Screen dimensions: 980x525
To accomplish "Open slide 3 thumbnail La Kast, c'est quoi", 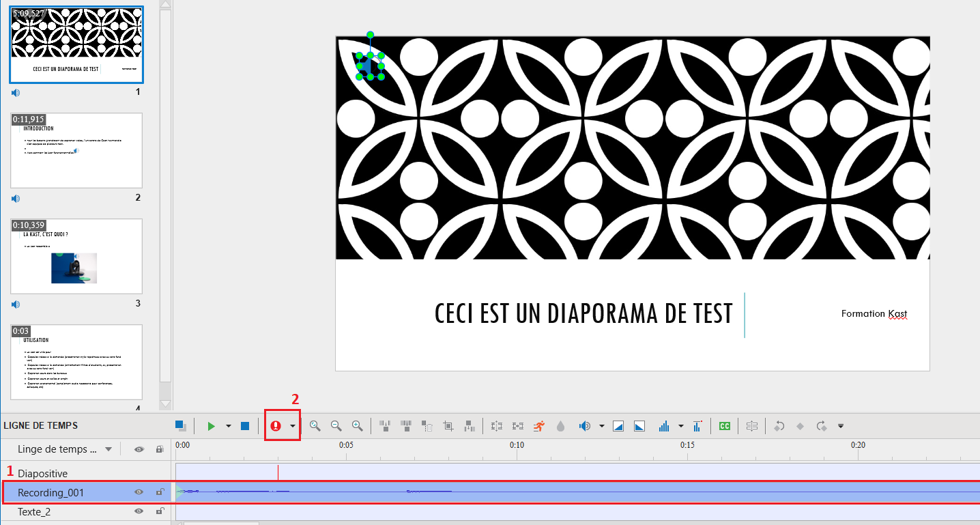I will tap(76, 256).
